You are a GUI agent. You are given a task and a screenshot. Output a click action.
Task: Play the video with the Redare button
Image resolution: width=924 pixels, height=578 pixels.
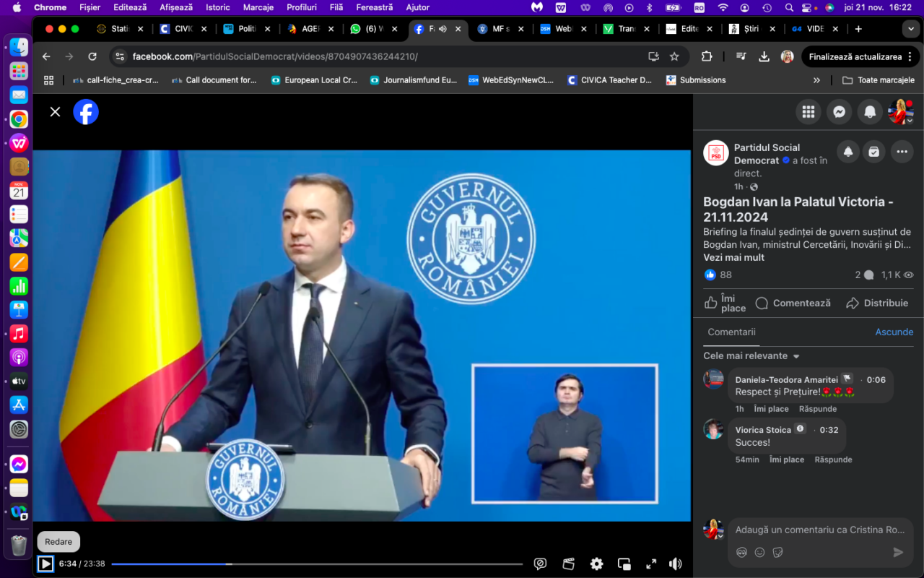point(45,564)
